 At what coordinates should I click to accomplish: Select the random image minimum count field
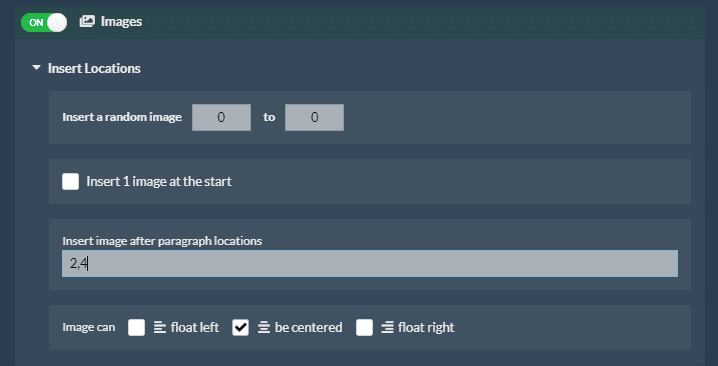click(x=221, y=117)
